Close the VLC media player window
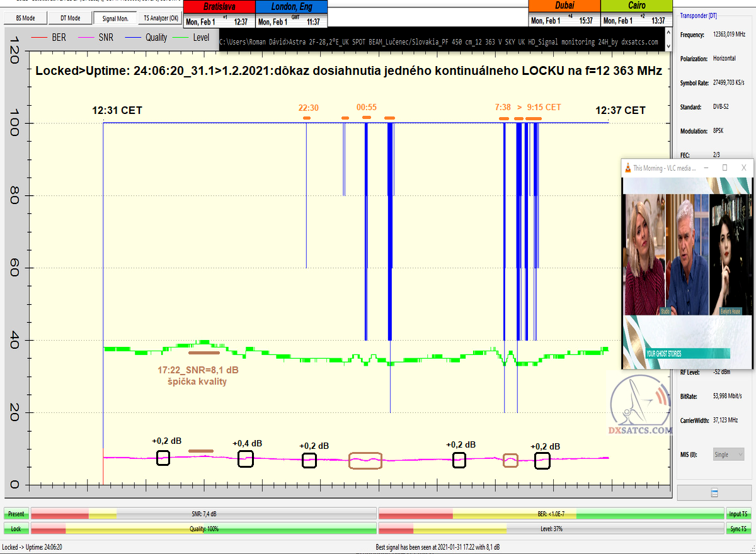 [x=744, y=168]
